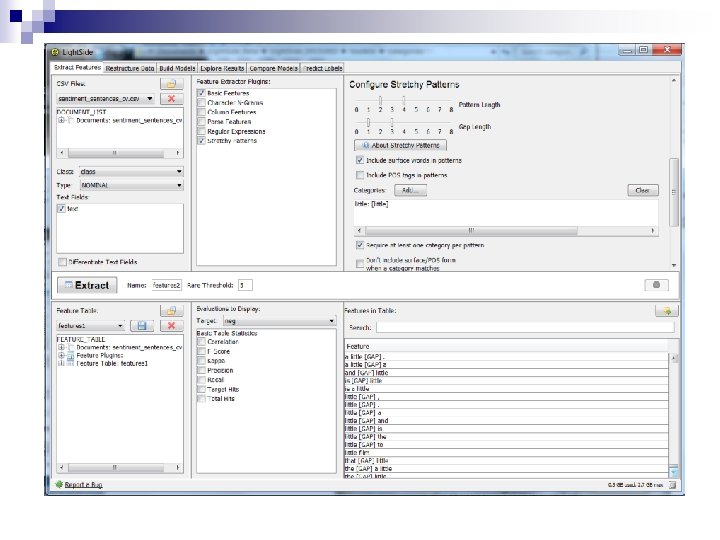Image resolution: width=720 pixels, height=540 pixels.
Task: Check Recall statistic
Action: pyautogui.click(x=201, y=380)
